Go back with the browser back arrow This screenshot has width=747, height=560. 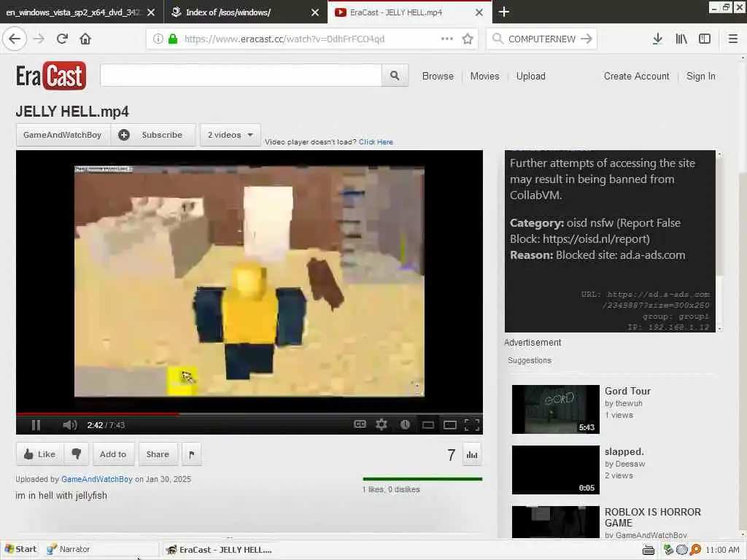15,39
